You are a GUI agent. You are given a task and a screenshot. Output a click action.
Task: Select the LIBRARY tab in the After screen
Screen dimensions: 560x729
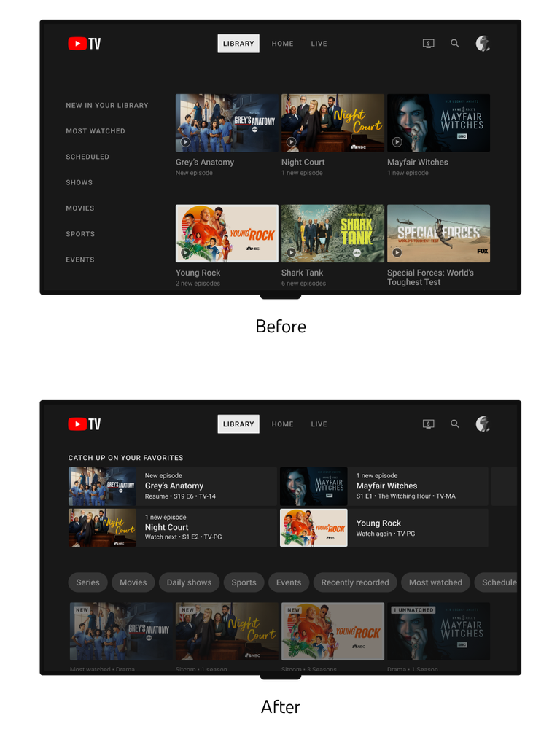pos(238,424)
